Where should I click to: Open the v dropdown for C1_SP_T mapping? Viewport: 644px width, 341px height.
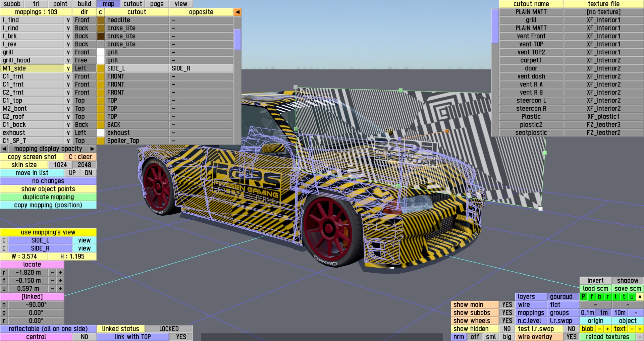68,141
